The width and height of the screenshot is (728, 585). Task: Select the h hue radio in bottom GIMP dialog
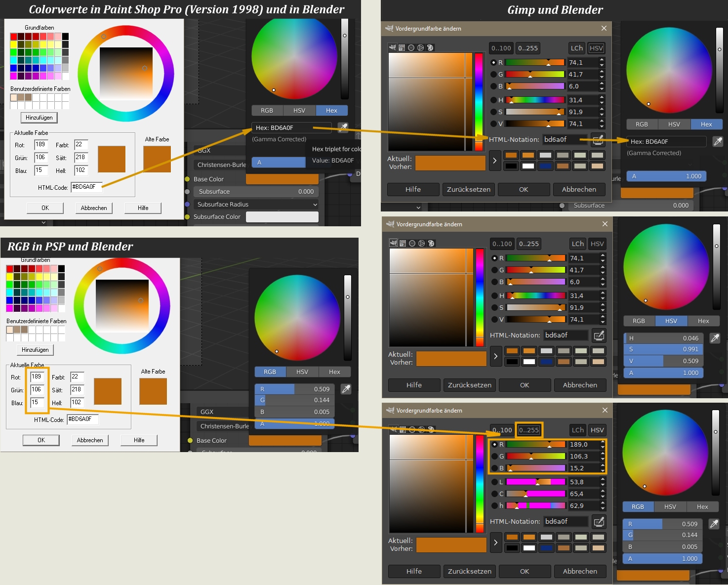(x=494, y=505)
